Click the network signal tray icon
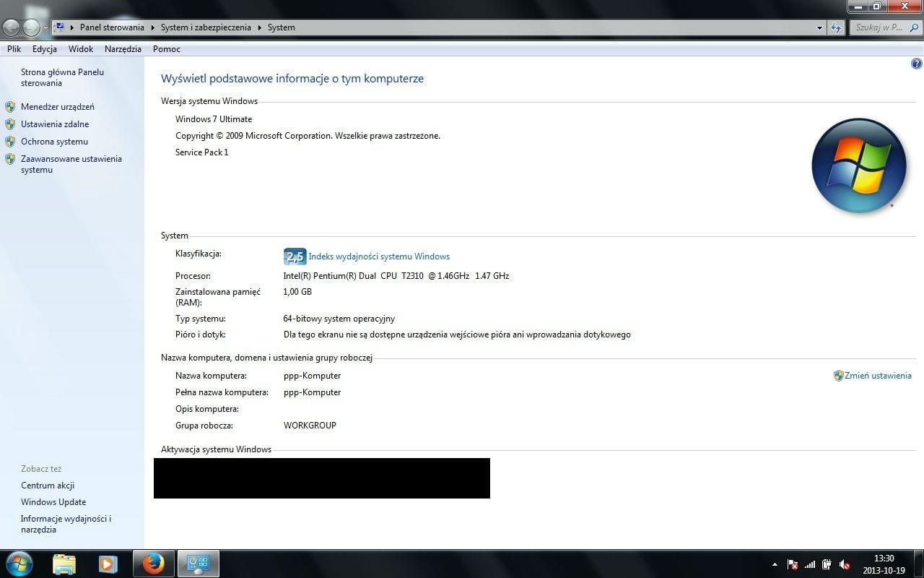This screenshot has width=924, height=578. pos(809,564)
